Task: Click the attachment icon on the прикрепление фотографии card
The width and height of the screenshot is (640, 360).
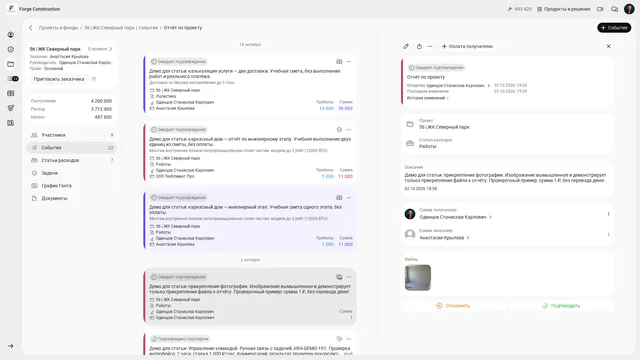Action: click(339, 277)
